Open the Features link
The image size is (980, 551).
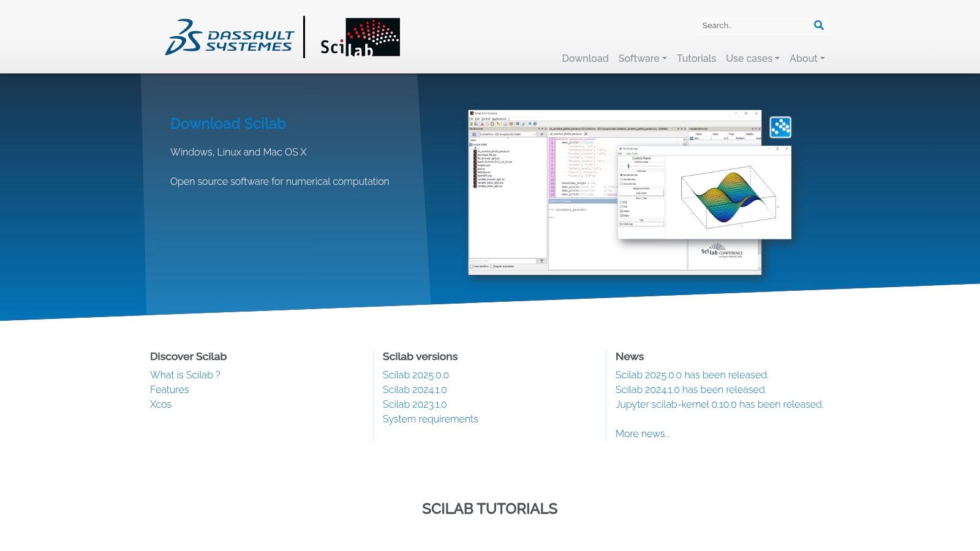tap(169, 389)
